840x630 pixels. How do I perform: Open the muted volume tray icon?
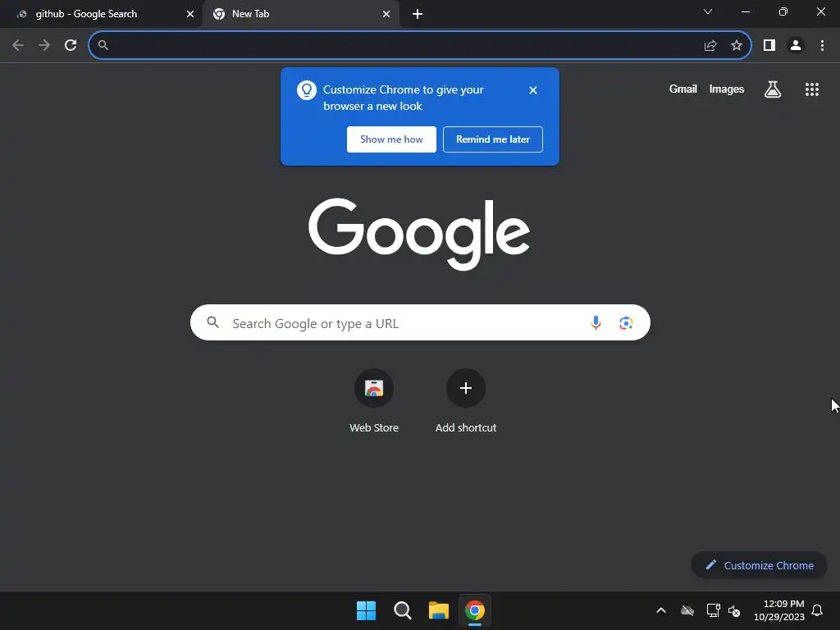(734, 610)
